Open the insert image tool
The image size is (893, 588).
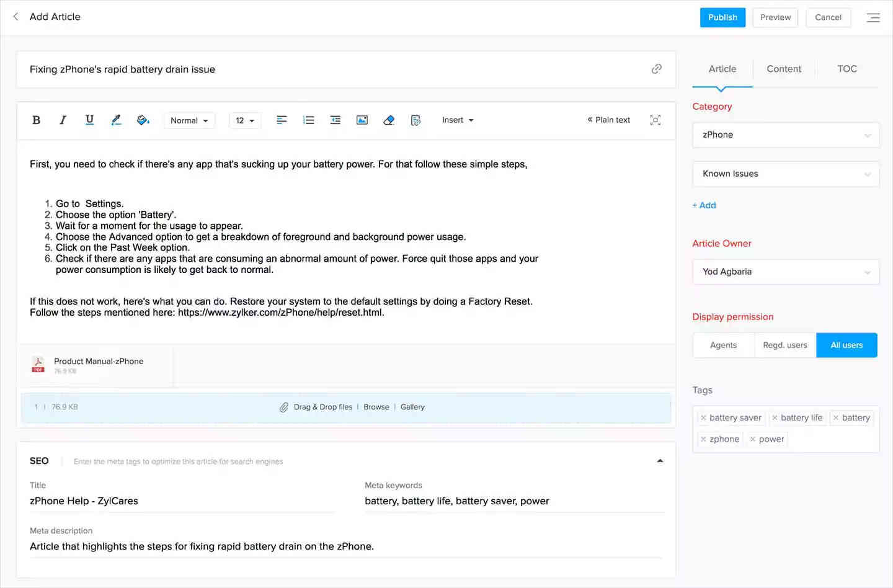click(362, 120)
